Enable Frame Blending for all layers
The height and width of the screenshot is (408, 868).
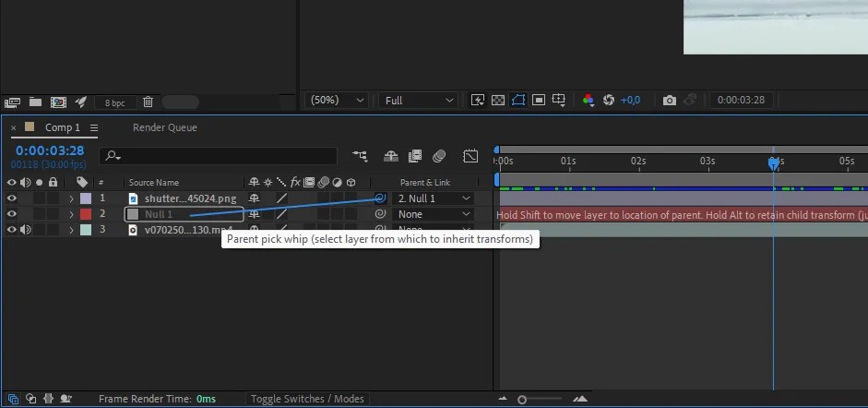coord(414,156)
